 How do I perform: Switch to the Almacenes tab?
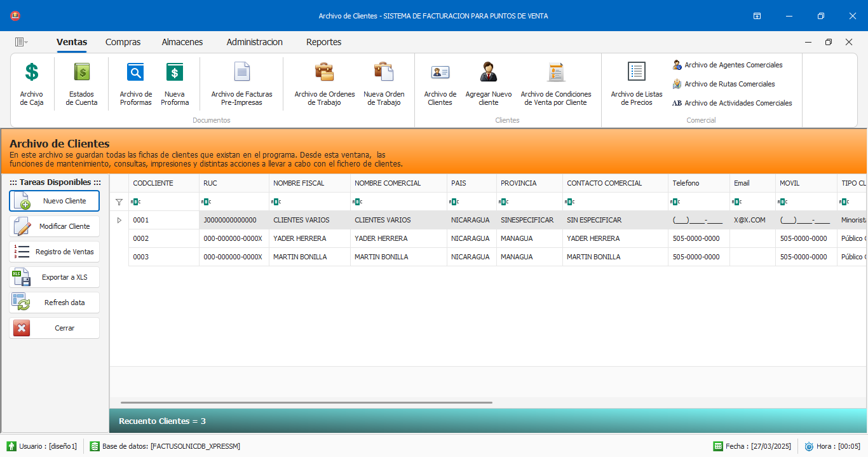click(182, 42)
